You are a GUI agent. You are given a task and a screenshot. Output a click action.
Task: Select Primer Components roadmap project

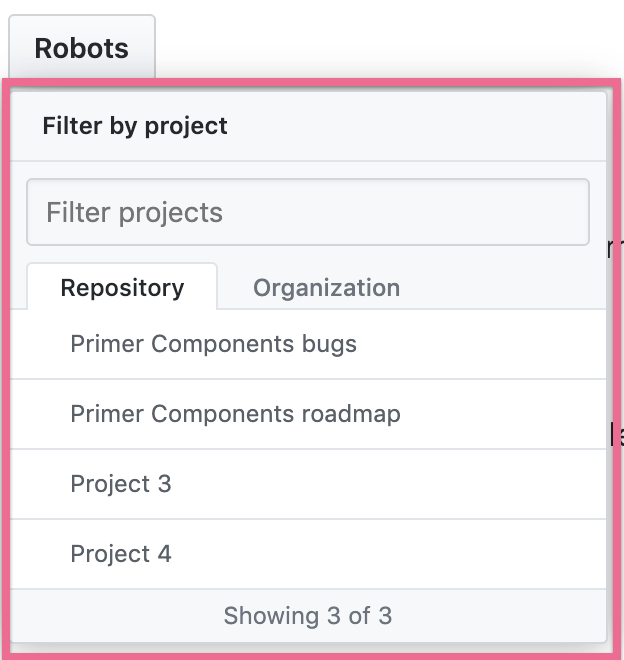click(235, 414)
